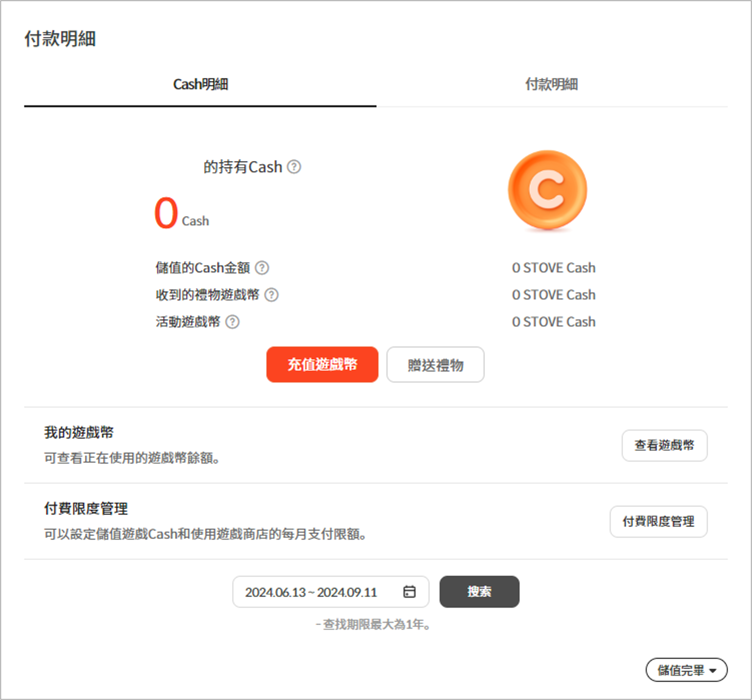Click STOVE Cash value for 儲值的Cash金額
Screen dimensions: 752x700
tap(554, 268)
